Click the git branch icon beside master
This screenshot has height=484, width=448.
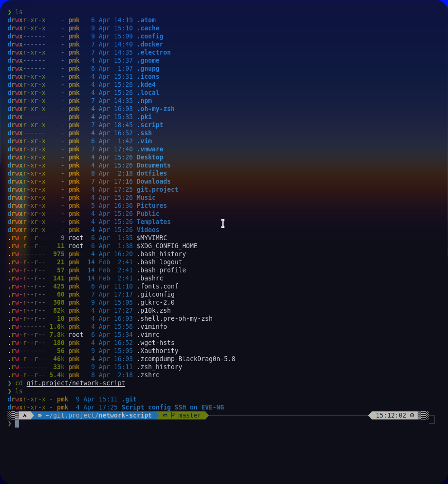(174, 415)
